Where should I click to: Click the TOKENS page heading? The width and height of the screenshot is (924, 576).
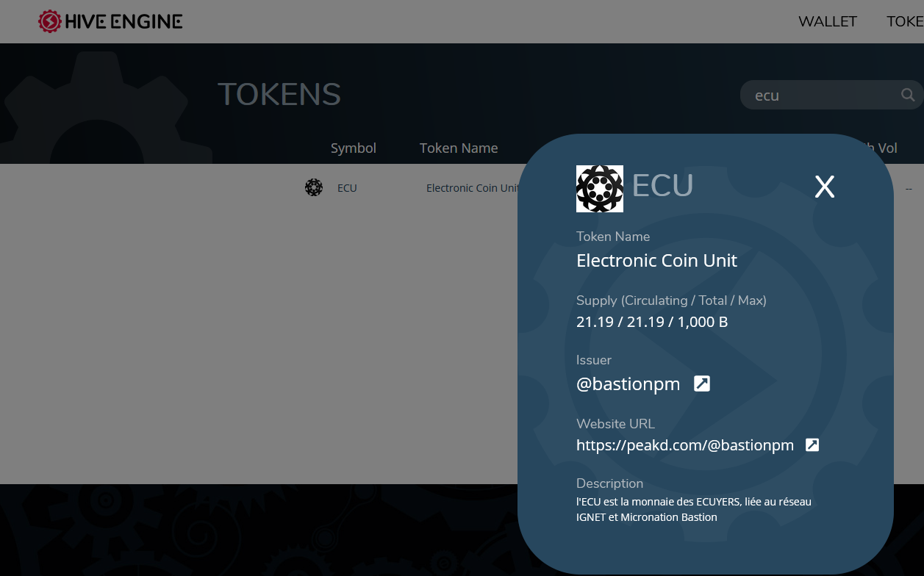279,94
